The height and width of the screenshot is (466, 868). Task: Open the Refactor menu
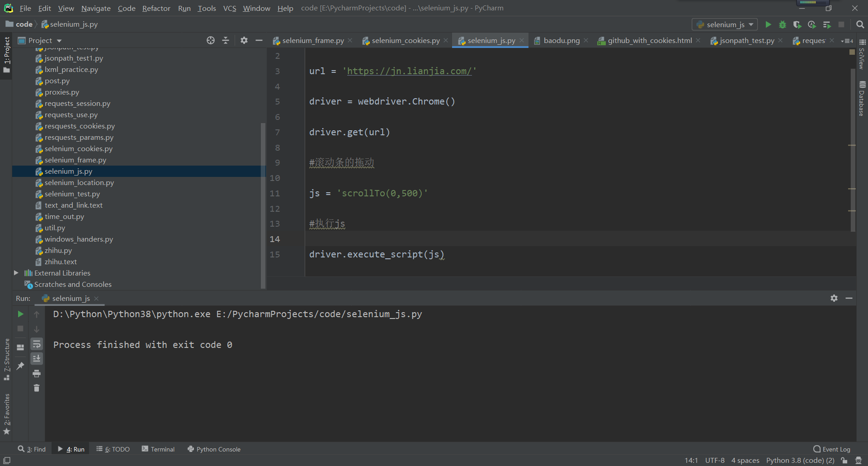coord(156,8)
